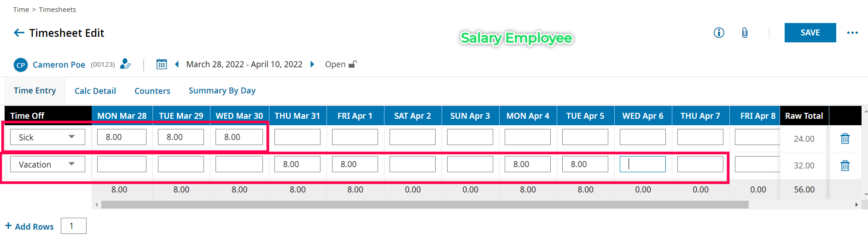Click the employee link icon beside 00123

tap(125, 64)
